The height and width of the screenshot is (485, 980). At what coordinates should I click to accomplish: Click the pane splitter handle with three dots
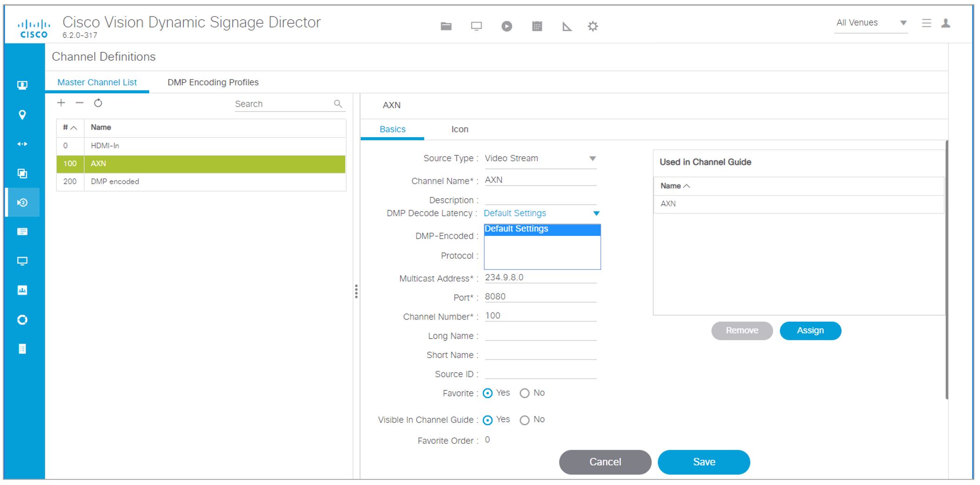[356, 291]
